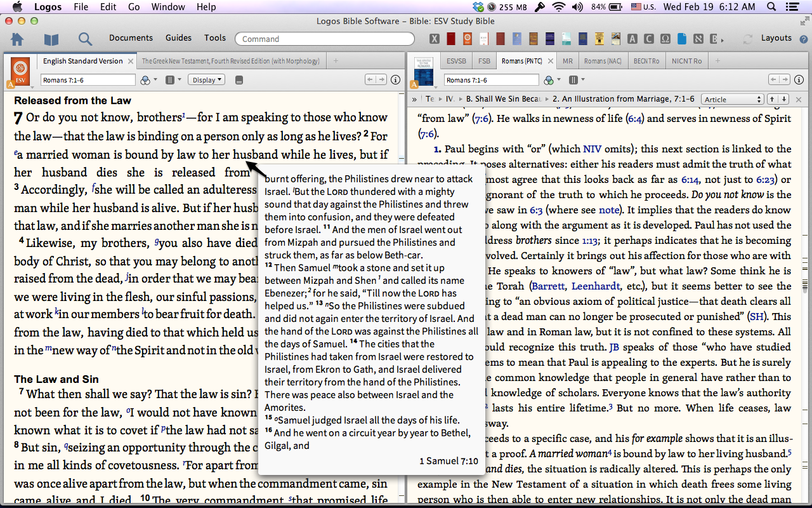812x508 pixels.
Task: Open the column layout menu in ESV panel
Action: click(x=173, y=80)
